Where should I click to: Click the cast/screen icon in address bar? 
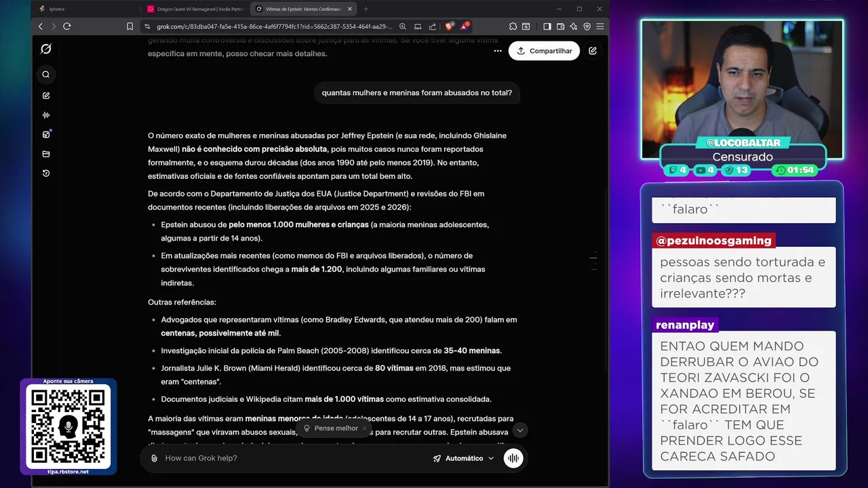(418, 26)
